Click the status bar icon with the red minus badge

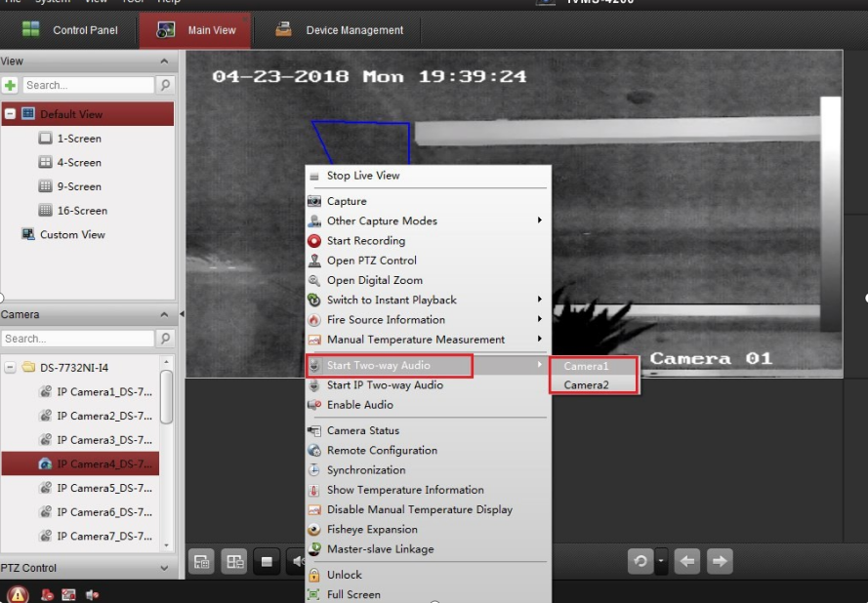(48, 594)
